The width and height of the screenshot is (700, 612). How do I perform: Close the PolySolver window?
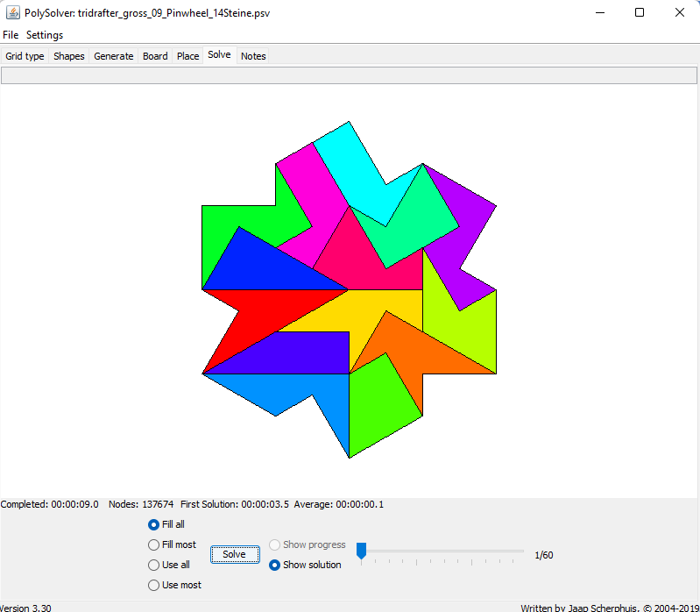tap(680, 12)
